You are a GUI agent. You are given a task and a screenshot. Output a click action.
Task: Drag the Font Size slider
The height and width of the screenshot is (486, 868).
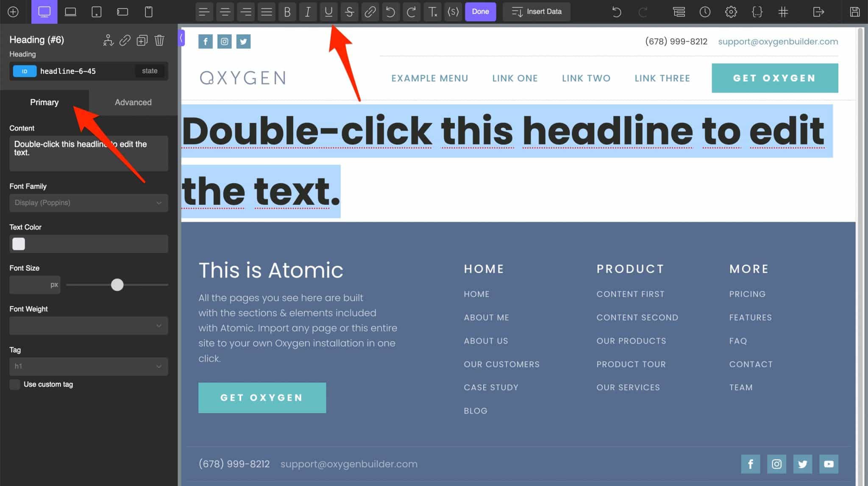click(x=117, y=285)
